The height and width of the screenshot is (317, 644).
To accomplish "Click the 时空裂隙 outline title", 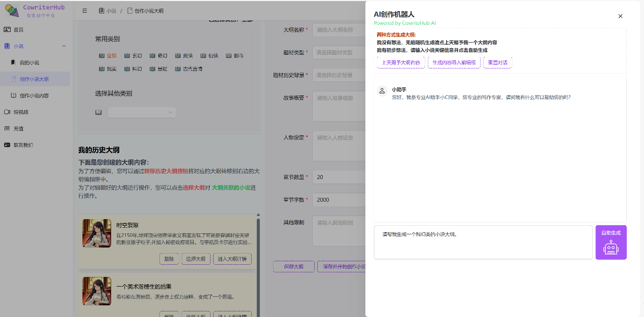I will click(x=127, y=225).
